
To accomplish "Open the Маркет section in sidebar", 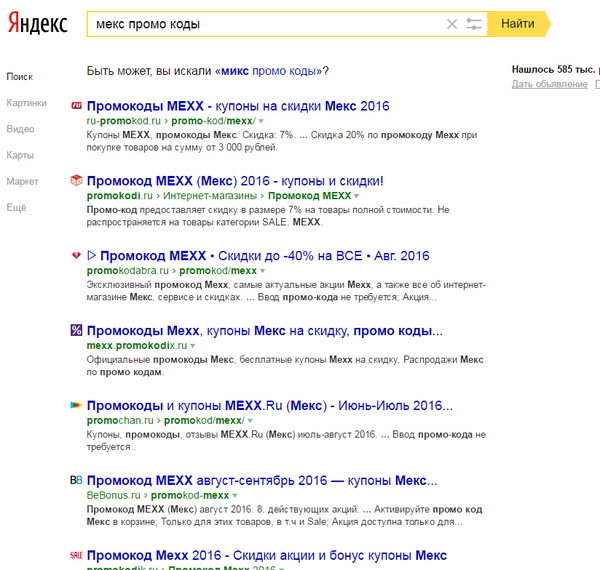I will pos(23,181).
